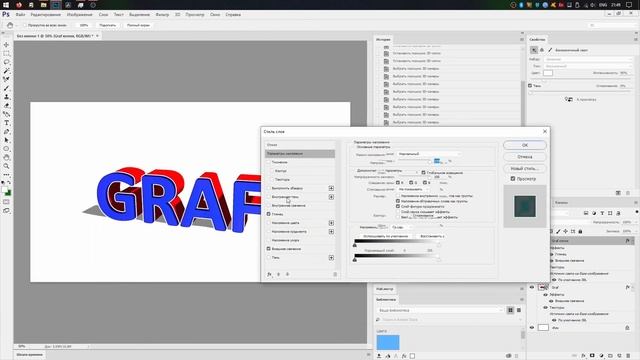The image size is (640, 360).
Task: Open File Explorer from taskbar
Action: 43,5
